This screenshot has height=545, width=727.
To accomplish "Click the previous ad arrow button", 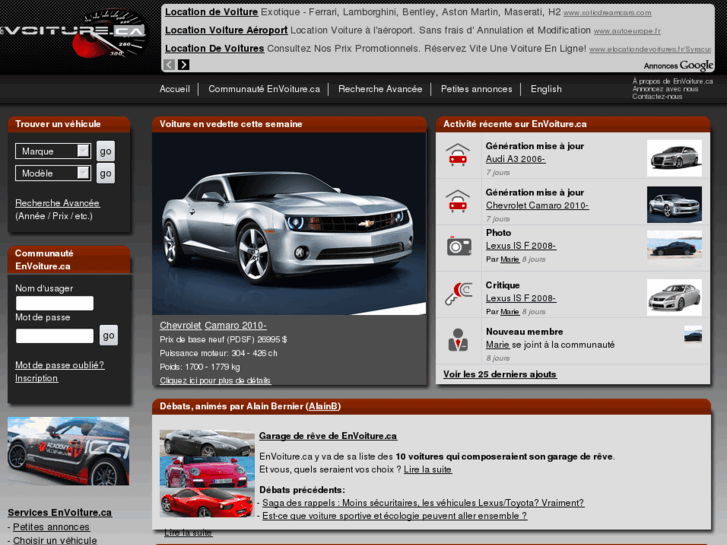I will [170, 64].
